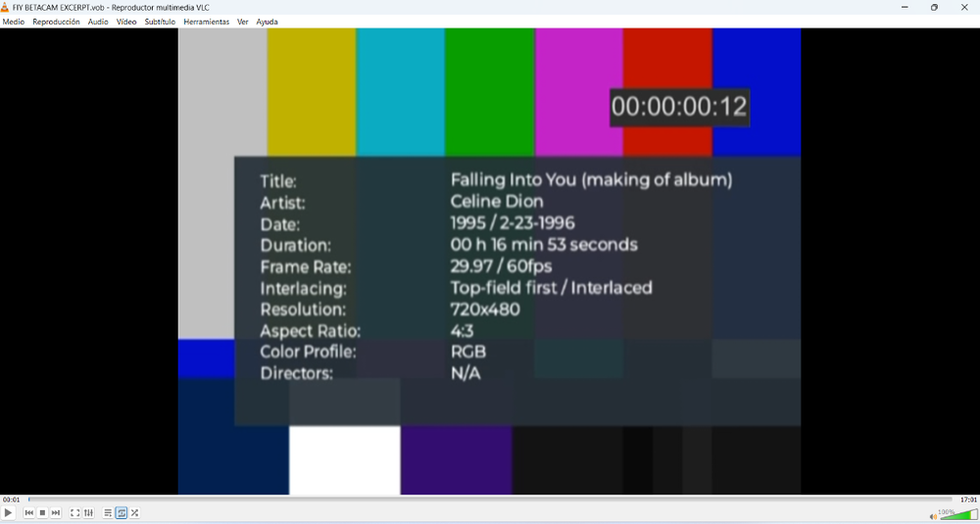980x524 pixels.
Task: Open extended settings and effects panel
Action: (89, 513)
